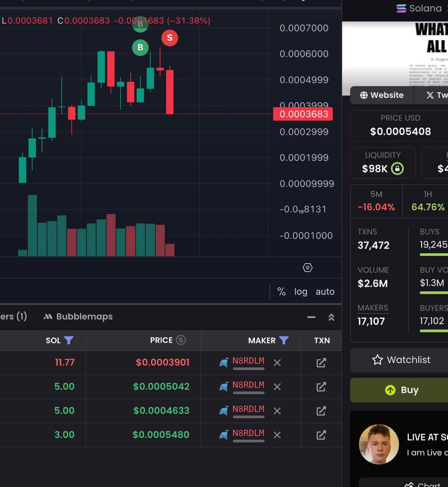Click the MAKERS 17,107 stat
448x487 pixels.
373,315
